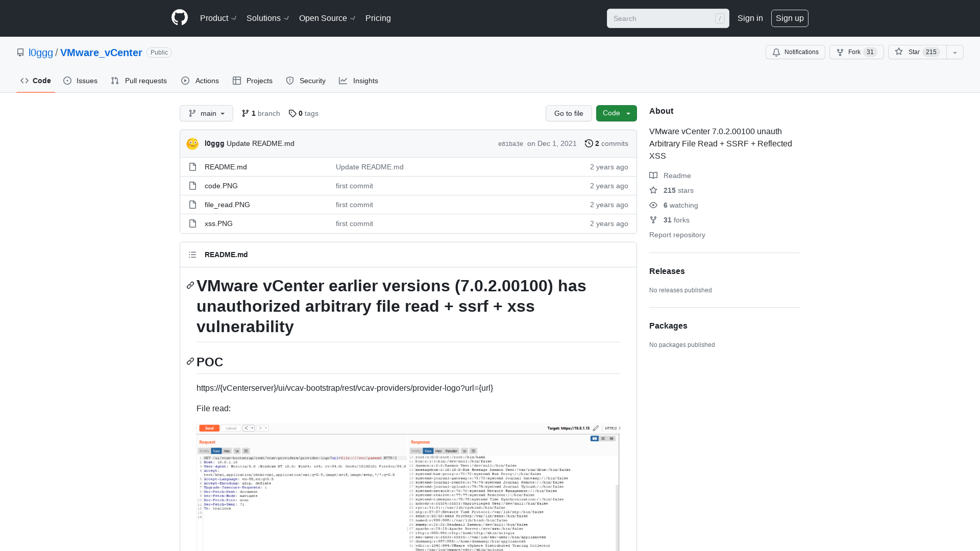The height and width of the screenshot is (551, 980).
Task: Click the Notifications button
Action: [x=795, y=52]
